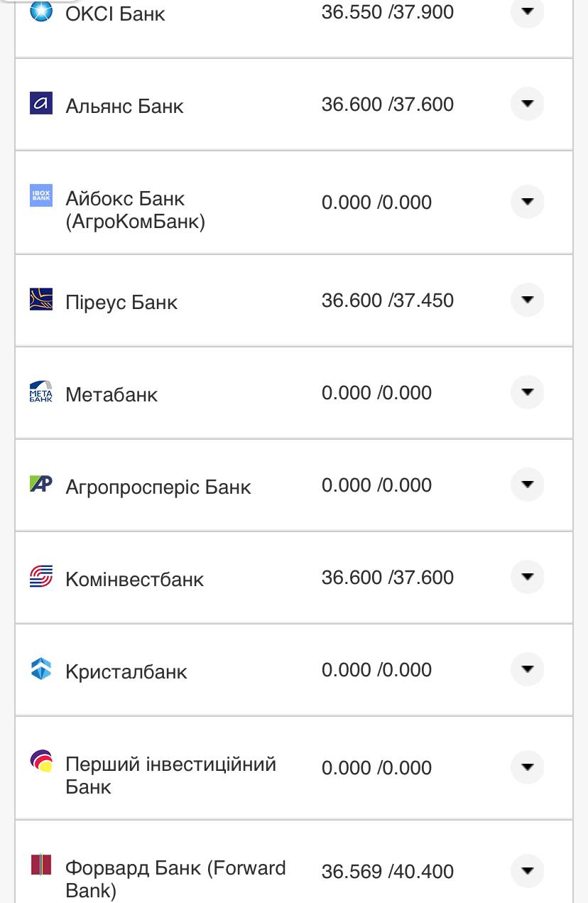Click the ОКСІ Банк logo icon

click(x=41, y=11)
